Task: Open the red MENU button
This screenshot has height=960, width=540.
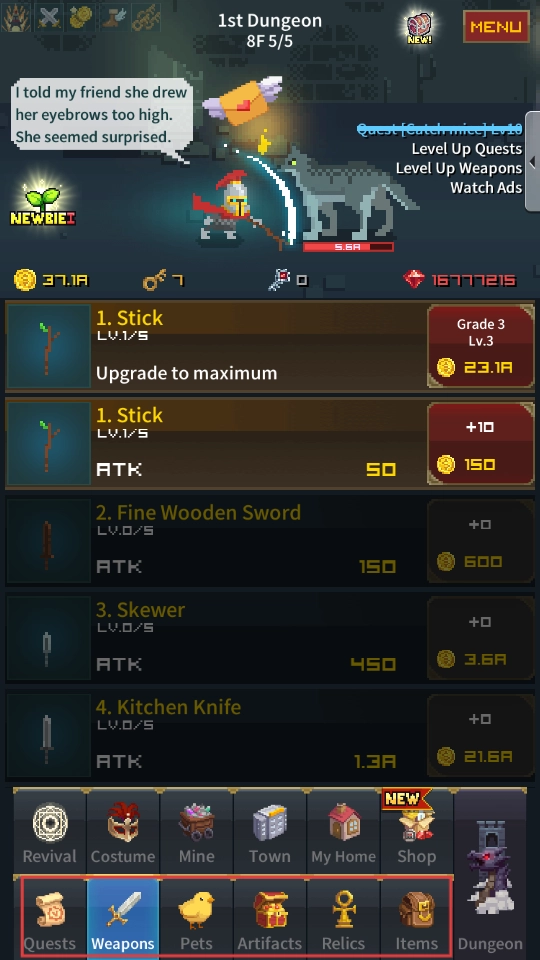Action: [x=497, y=27]
